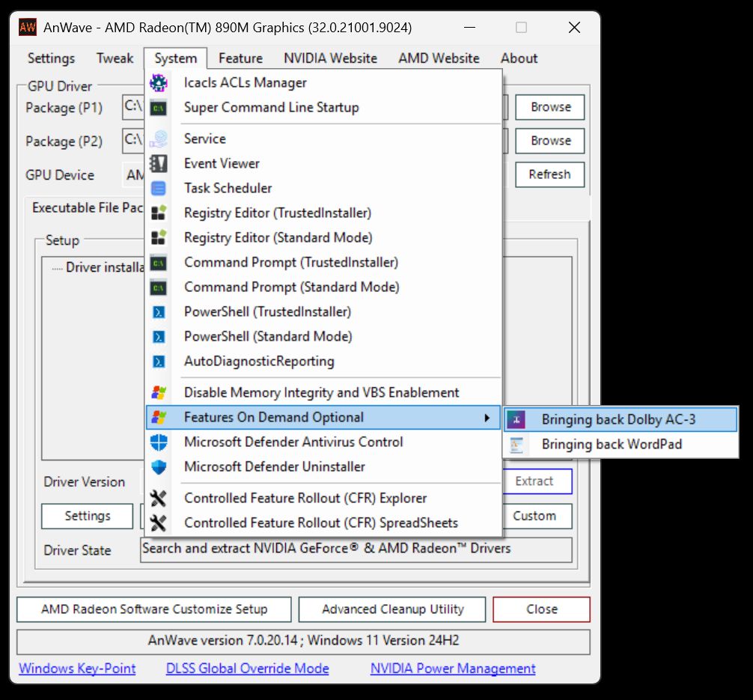The height and width of the screenshot is (700, 753).
Task: Select Bringing back Dolby AC-3
Action: [x=621, y=419]
